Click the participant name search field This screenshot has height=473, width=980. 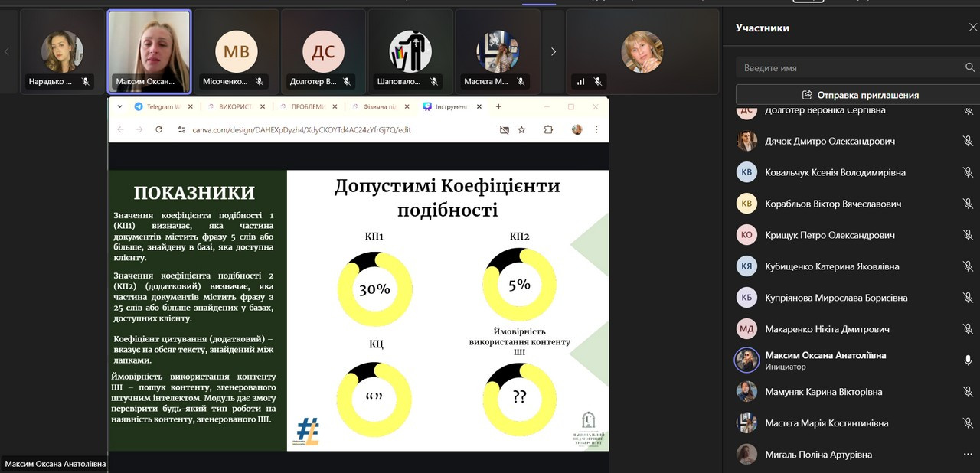coord(850,68)
